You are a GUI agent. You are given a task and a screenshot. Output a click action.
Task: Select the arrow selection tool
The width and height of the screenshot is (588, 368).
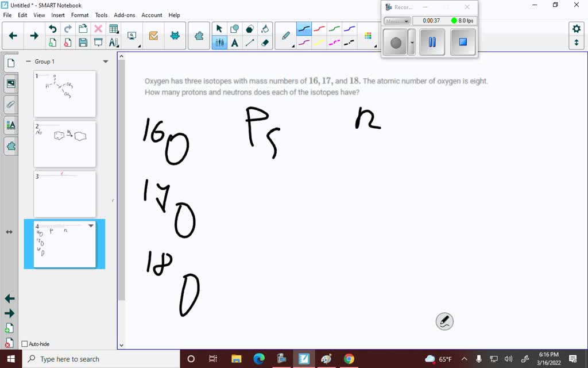tap(219, 28)
